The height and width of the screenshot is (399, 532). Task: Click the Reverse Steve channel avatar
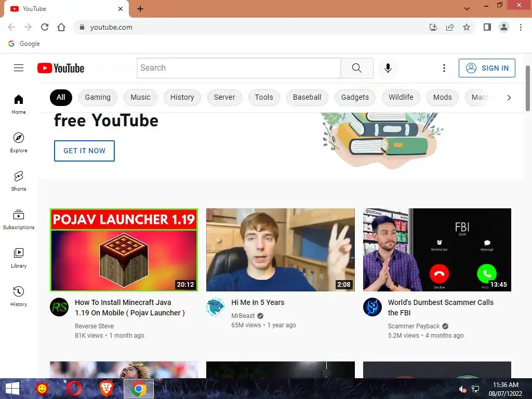point(59,307)
